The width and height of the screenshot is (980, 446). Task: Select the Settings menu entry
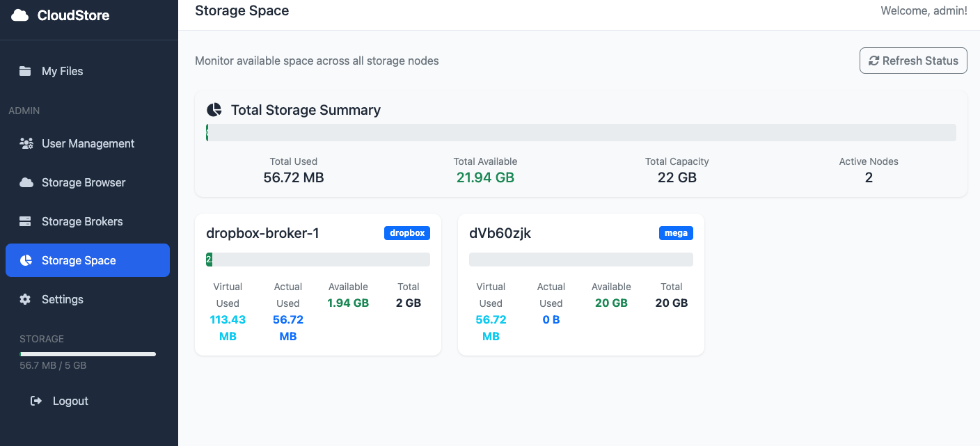coord(63,299)
